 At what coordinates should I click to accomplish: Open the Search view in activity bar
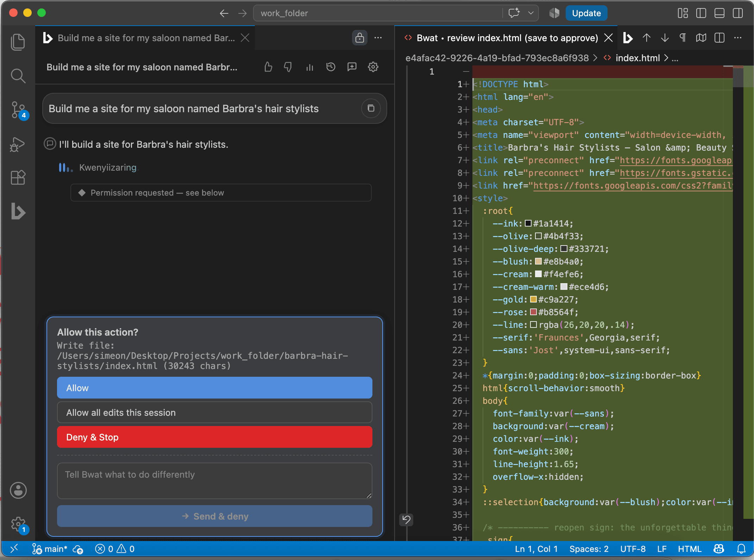pos(18,76)
